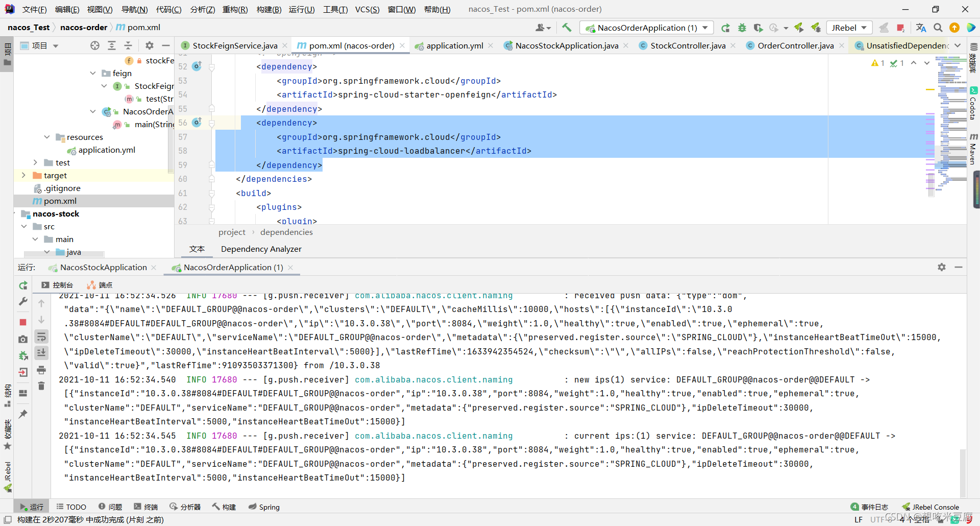
Task: Select application.yml in project tree
Action: coord(107,150)
